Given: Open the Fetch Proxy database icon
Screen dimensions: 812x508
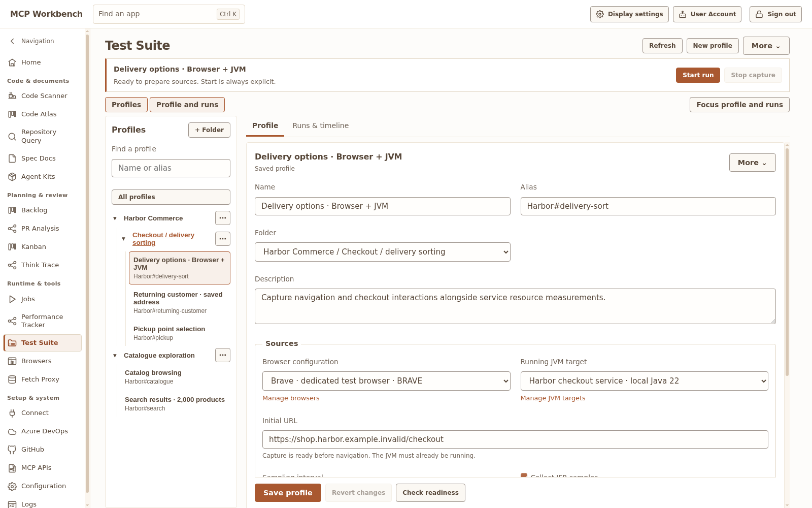Looking at the screenshot, I should coord(12,379).
